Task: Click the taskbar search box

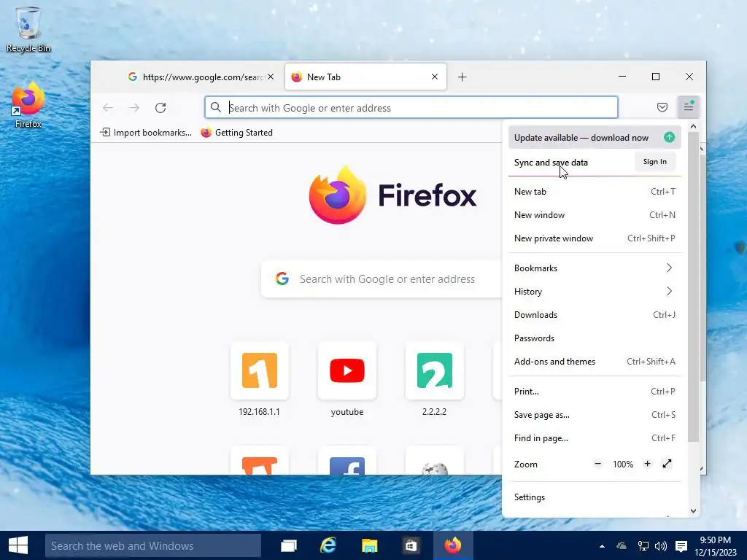Action: pyautogui.click(x=153, y=545)
